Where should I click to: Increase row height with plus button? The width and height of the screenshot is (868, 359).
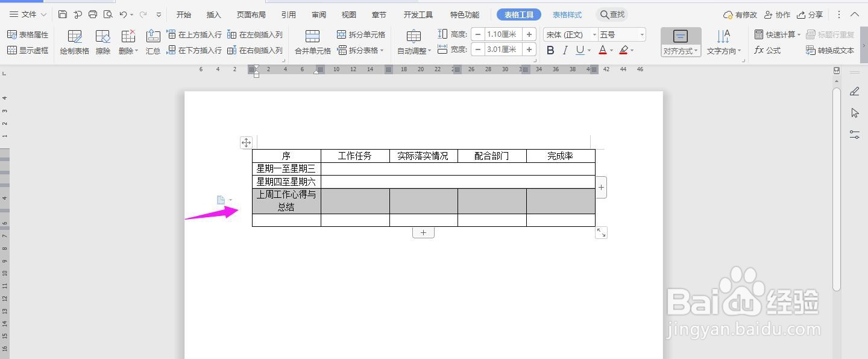click(x=529, y=34)
